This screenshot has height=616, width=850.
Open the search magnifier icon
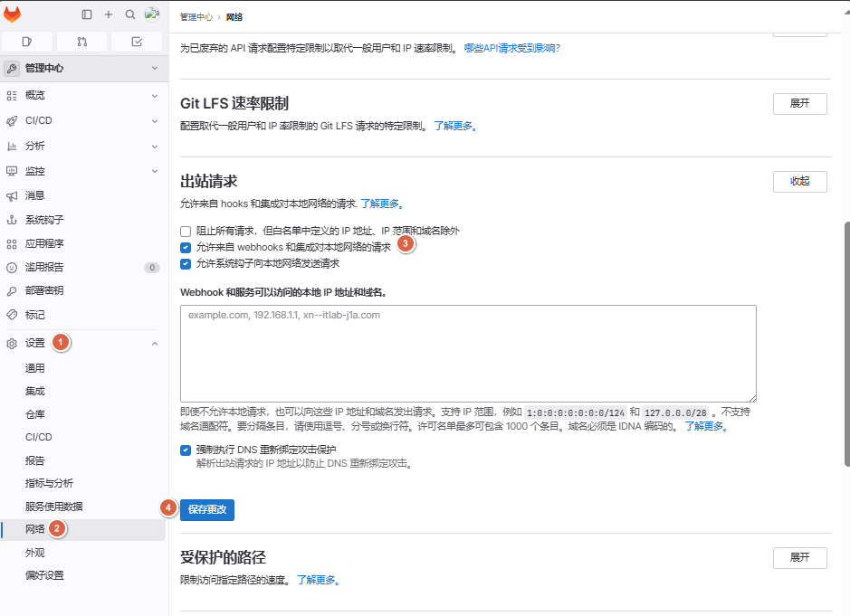pos(130,14)
